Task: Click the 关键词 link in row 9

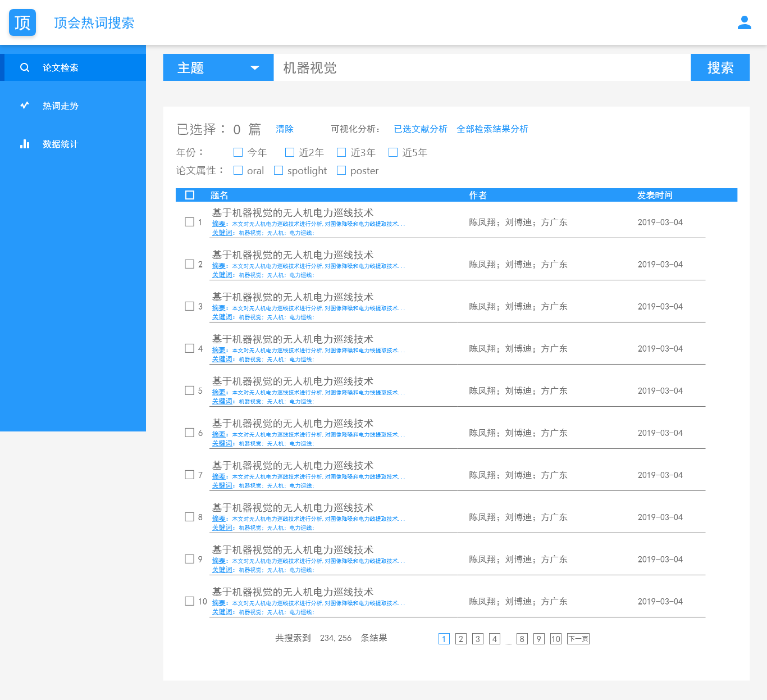Action: point(222,570)
